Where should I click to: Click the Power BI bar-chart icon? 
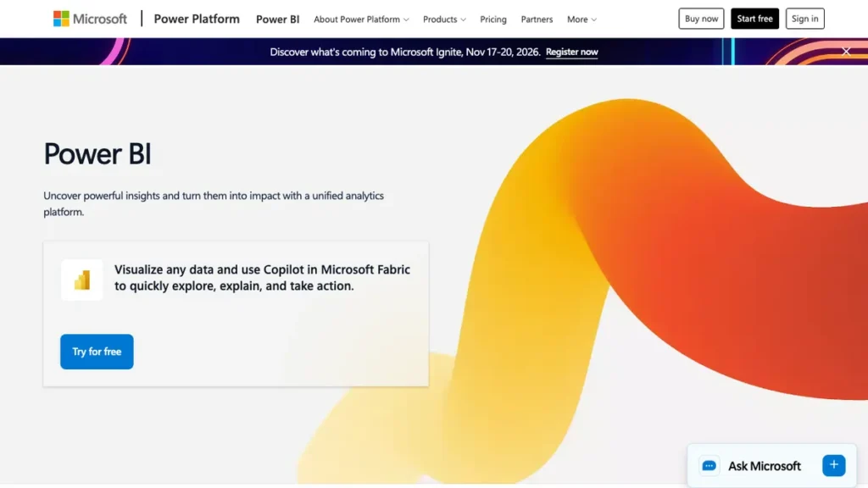(x=82, y=280)
